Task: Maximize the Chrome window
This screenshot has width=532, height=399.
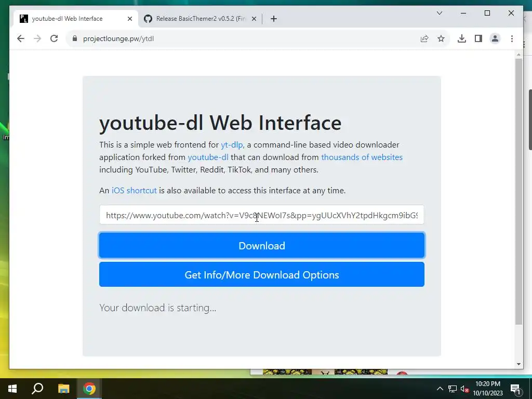Action: click(487, 13)
